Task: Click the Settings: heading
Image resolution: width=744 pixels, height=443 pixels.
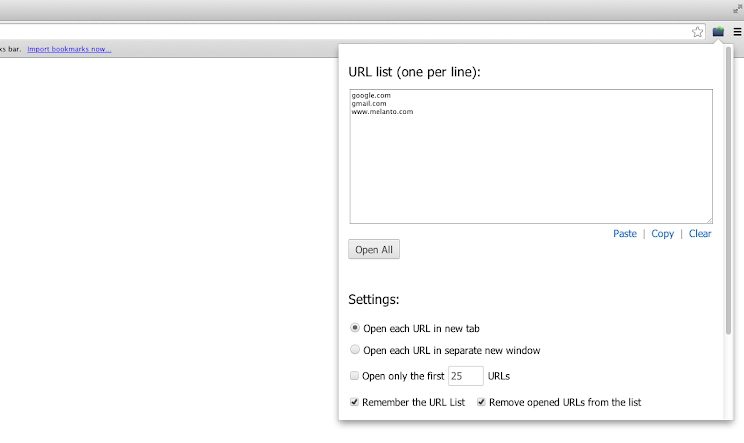Action: coord(374,299)
